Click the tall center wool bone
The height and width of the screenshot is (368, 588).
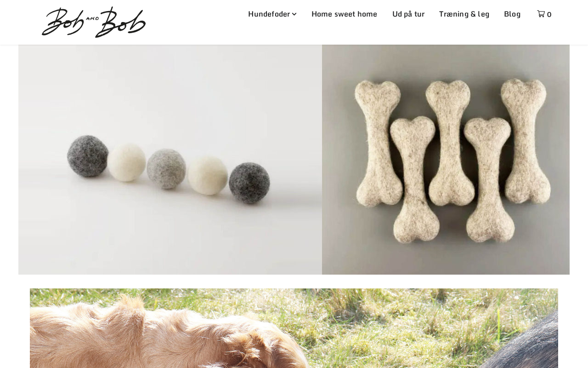[450, 140]
